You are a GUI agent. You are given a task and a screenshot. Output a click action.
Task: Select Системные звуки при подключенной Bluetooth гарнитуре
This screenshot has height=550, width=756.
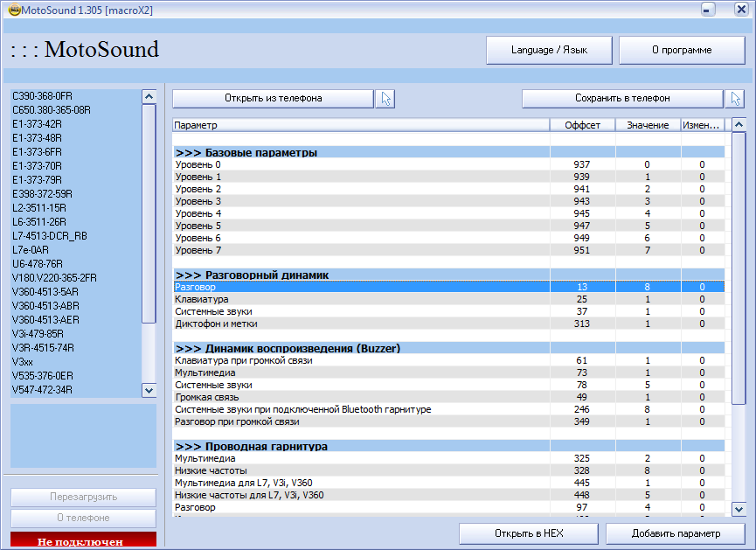click(x=448, y=409)
